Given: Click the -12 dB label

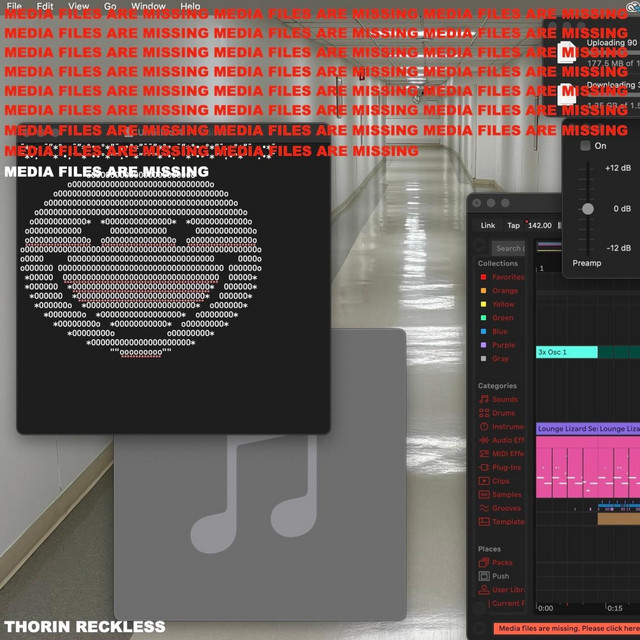Looking at the screenshot, I should pos(619,248).
